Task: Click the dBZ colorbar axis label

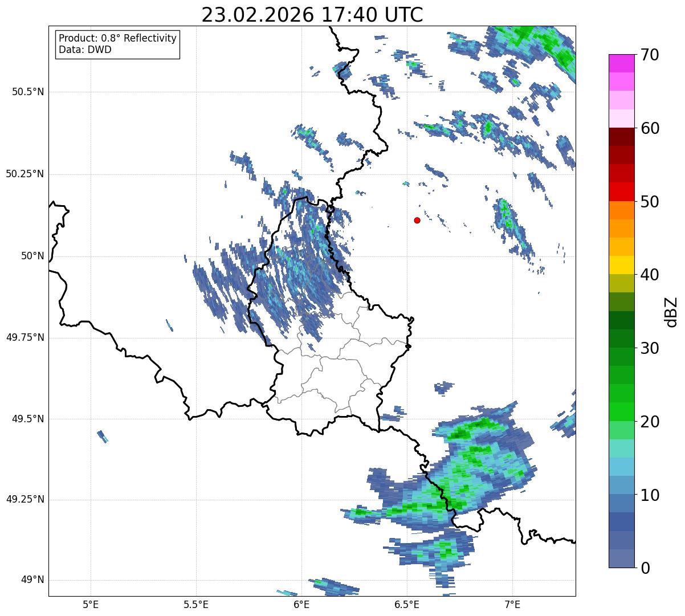Action: (671, 311)
